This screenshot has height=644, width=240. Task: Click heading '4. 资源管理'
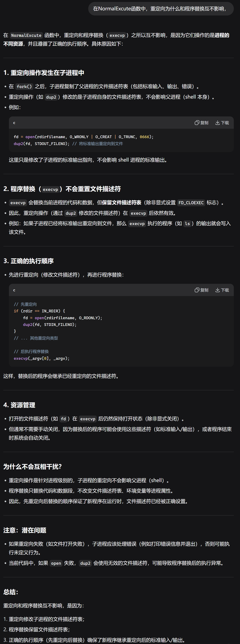pyautogui.click(x=19, y=405)
